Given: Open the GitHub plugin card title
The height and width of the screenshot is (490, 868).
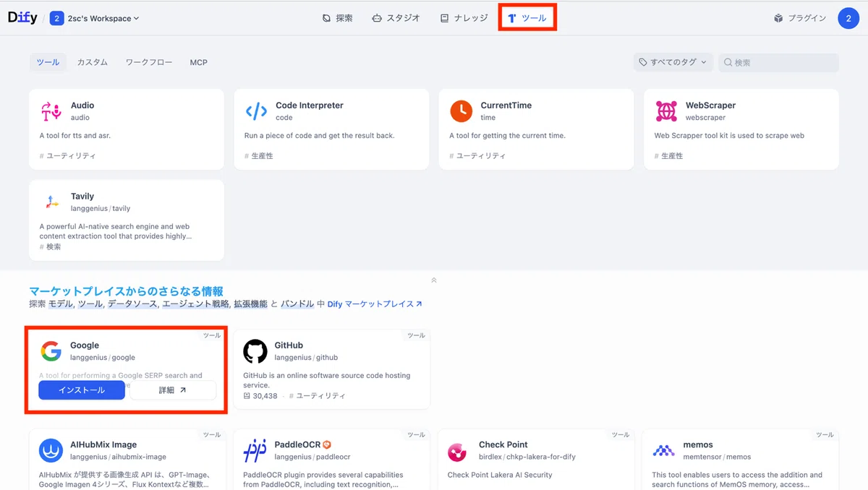Looking at the screenshot, I should (x=289, y=345).
